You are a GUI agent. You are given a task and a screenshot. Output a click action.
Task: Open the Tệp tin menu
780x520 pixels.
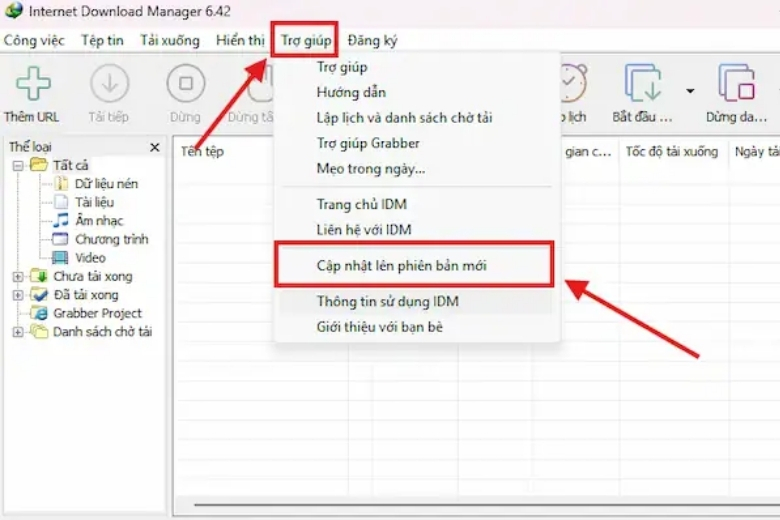[102, 40]
